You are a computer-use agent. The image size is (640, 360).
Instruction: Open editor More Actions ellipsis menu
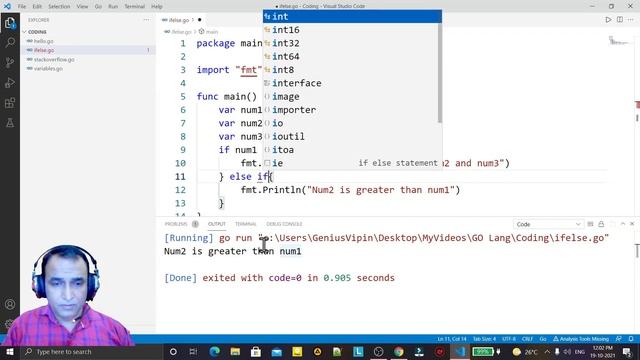(x=631, y=20)
